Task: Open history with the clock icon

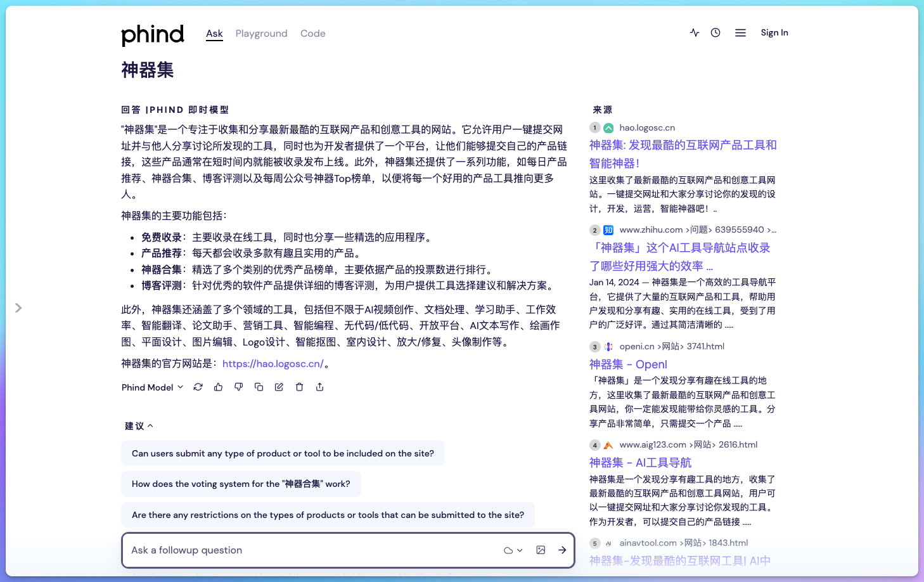Action: coord(715,33)
